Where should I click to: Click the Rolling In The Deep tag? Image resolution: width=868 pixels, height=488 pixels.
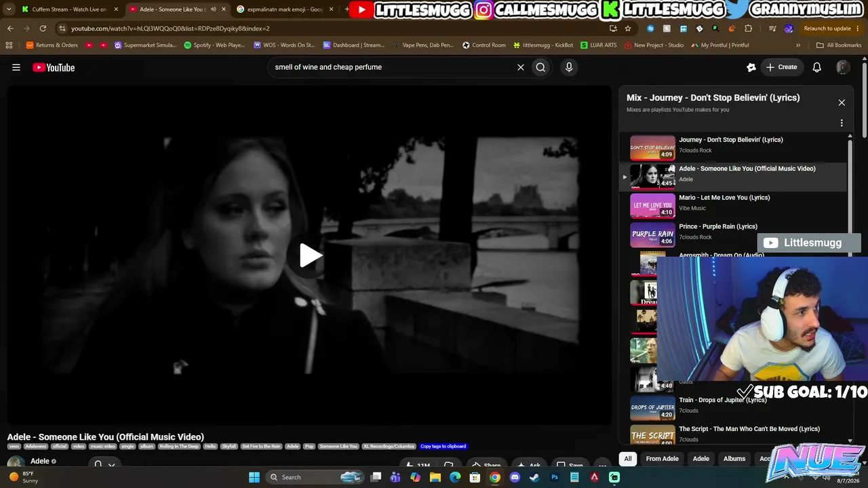click(x=178, y=447)
